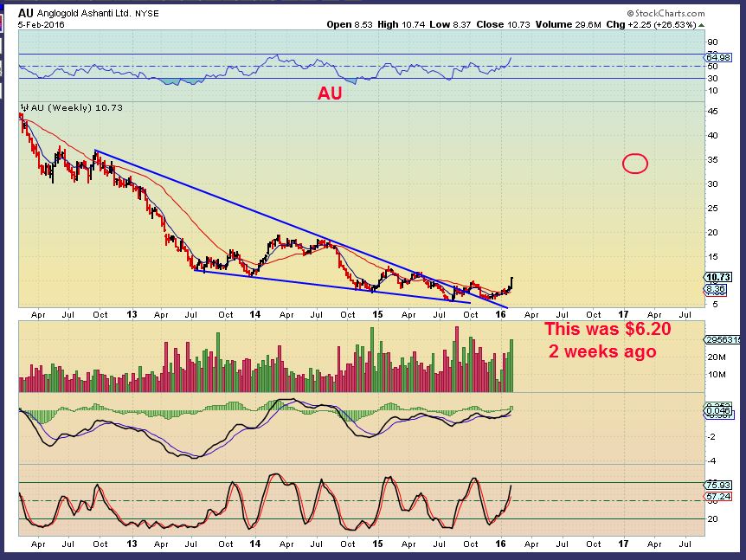Click the bar icon before 'AU (Weekly)'

(x=25, y=107)
